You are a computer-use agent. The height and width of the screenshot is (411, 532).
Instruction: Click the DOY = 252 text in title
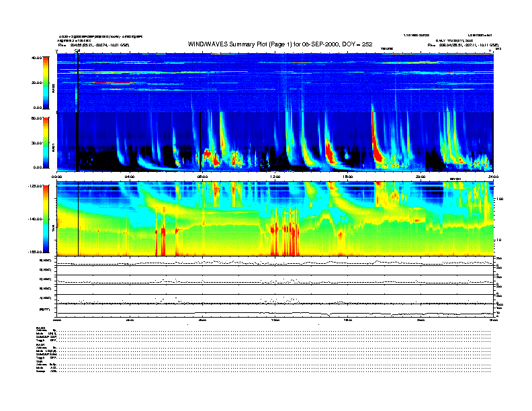357,44
